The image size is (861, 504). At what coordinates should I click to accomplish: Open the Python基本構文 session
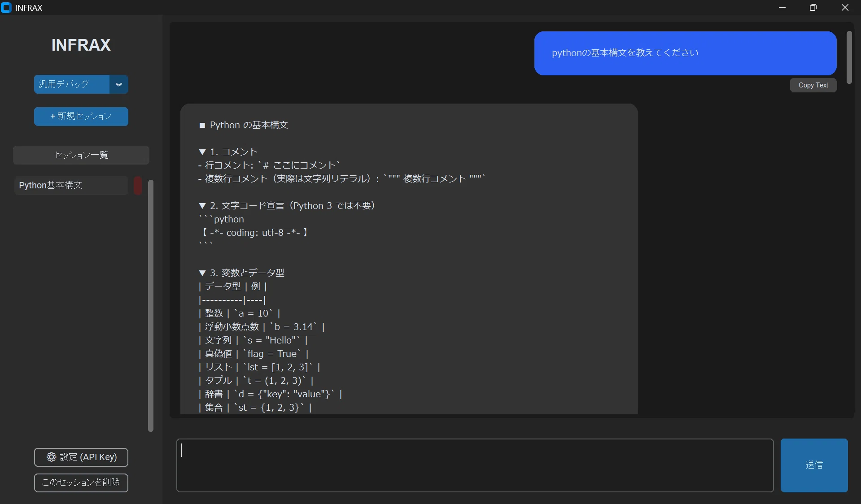click(x=71, y=185)
